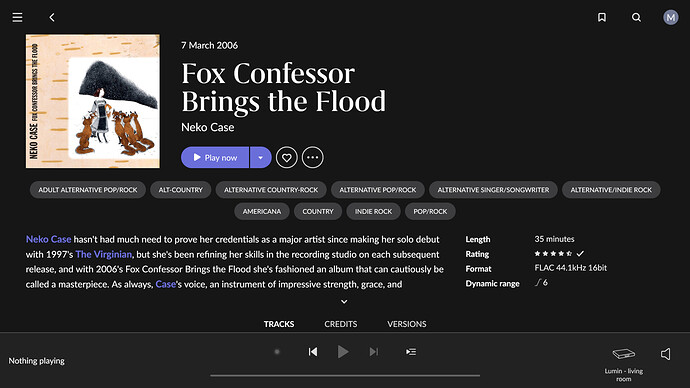690x388 pixels.
Task: Select the Lumin - living room zone
Action: (624, 364)
